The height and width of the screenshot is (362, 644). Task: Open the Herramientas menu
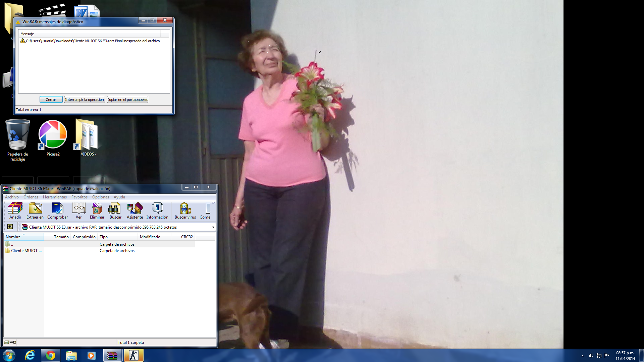[x=55, y=197]
